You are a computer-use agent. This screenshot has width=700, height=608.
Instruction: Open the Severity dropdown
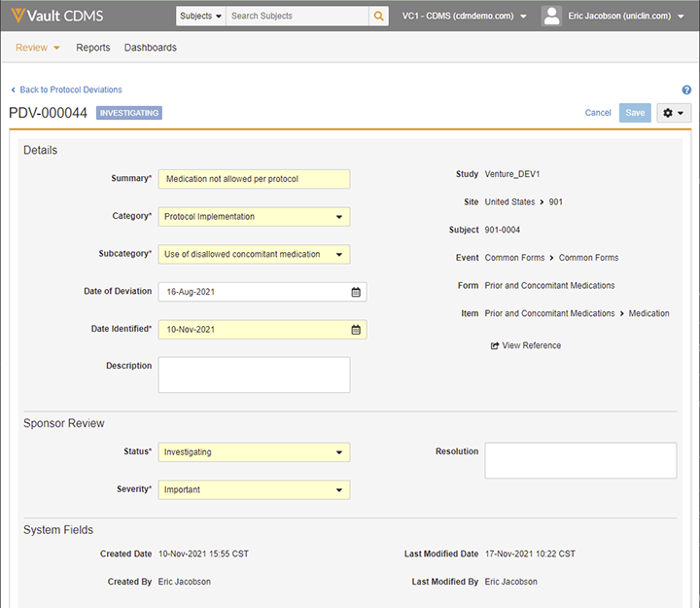coord(254,490)
